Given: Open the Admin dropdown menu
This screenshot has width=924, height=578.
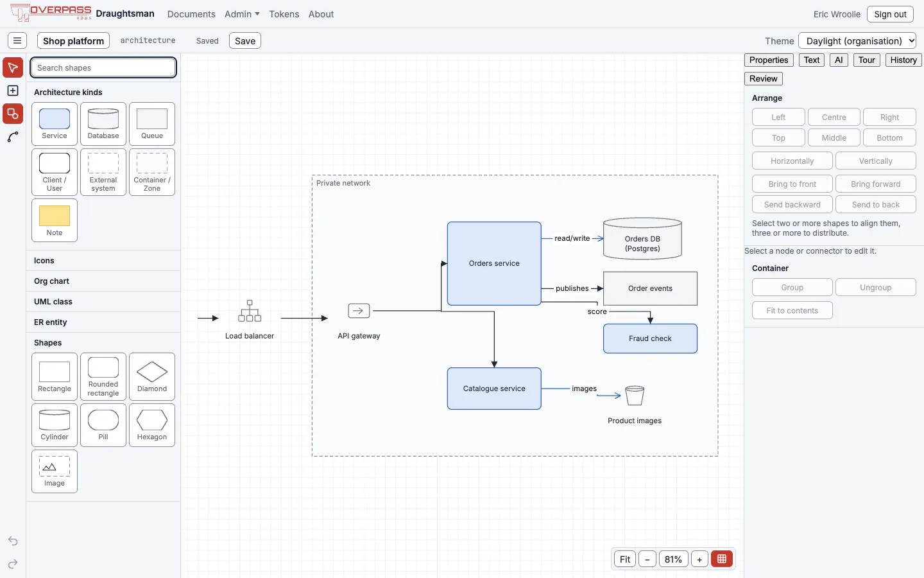Looking at the screenshot, I should pyautogui.click(x=242, y=14).
